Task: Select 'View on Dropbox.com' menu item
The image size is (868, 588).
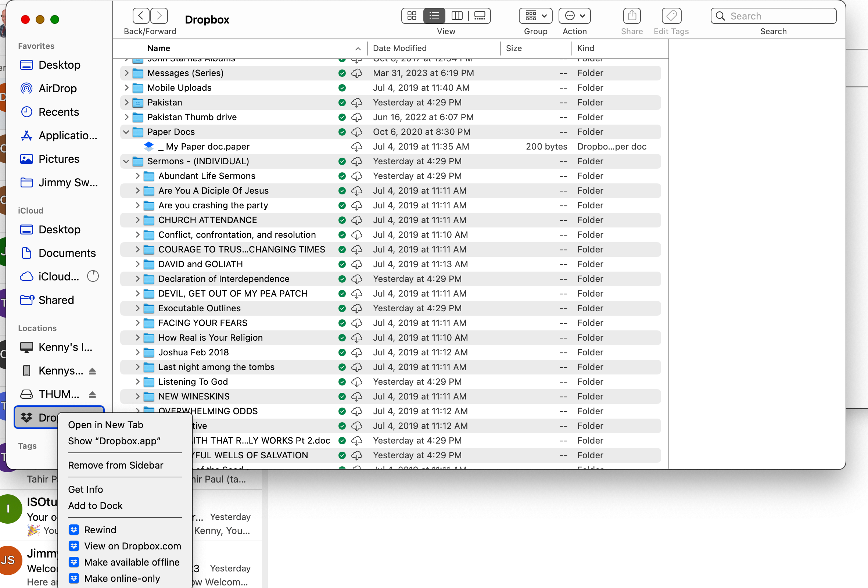Action: (x=132, y=546)
